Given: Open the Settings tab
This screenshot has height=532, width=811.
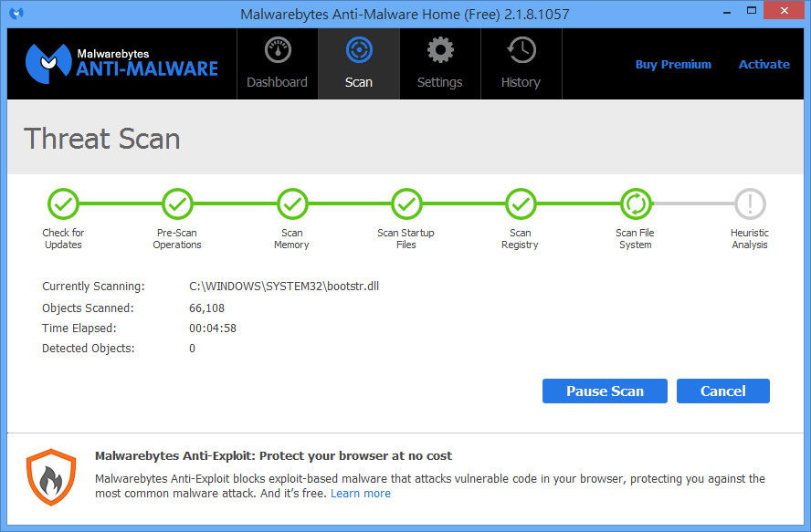Looking at the screenshot, I should [440, 64].
